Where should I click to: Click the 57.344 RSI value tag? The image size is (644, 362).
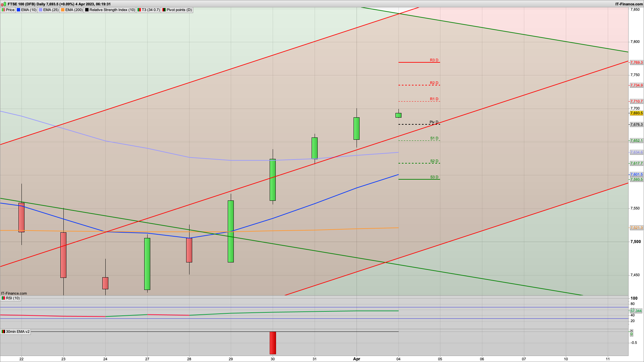(636, 311)
